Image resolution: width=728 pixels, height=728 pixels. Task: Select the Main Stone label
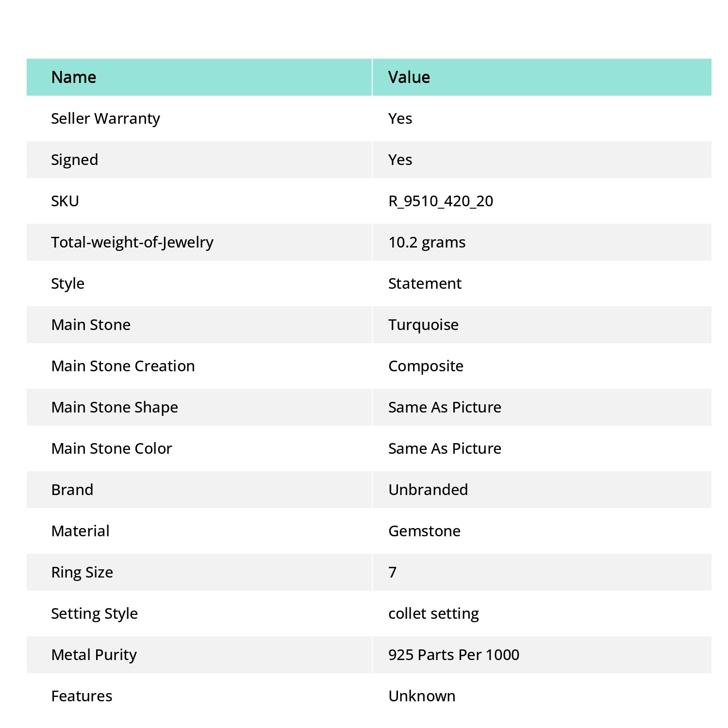(91, 325)
